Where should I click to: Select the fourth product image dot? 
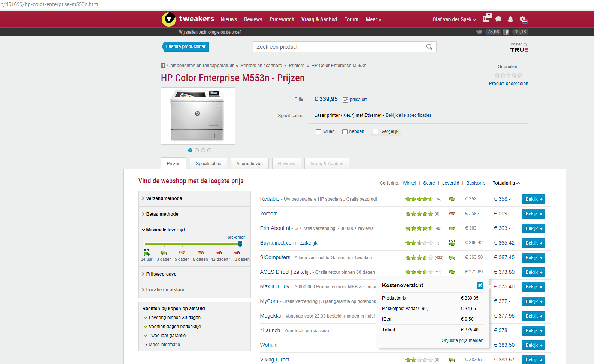(209, 151)
